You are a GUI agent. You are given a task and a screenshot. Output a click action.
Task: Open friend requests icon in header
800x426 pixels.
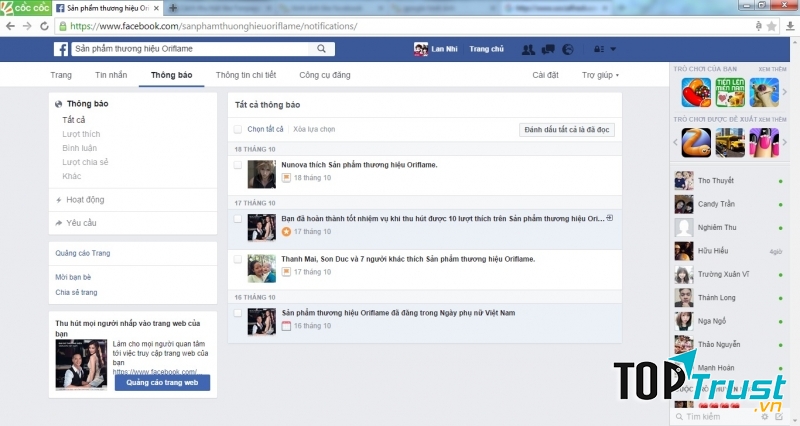[x=528, y=49]
